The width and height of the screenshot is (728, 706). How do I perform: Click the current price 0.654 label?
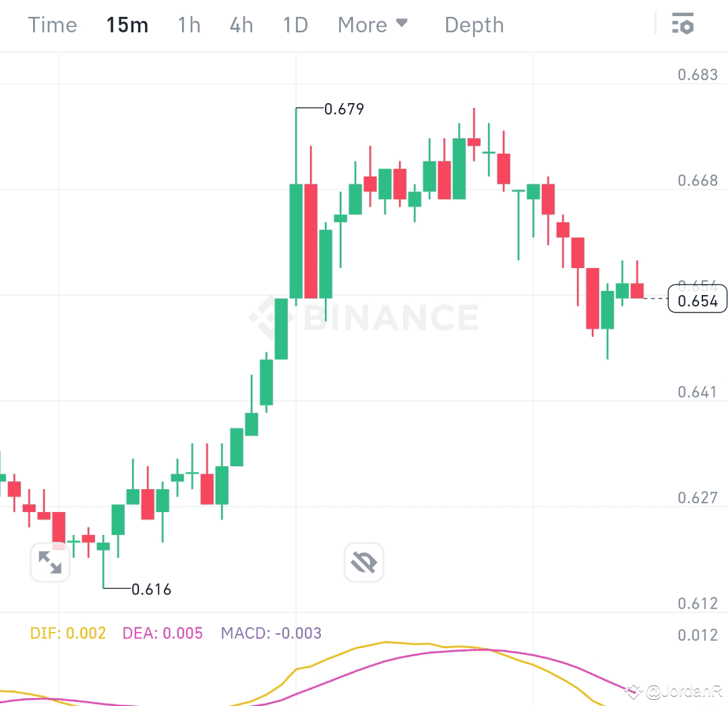click(x=697, y=300)
